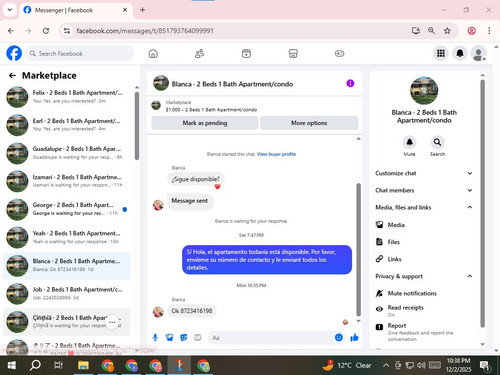Screen dimensions: 500x375
Task: Open the Marketplace icon in top navigation
Action: tap(293, 53)
